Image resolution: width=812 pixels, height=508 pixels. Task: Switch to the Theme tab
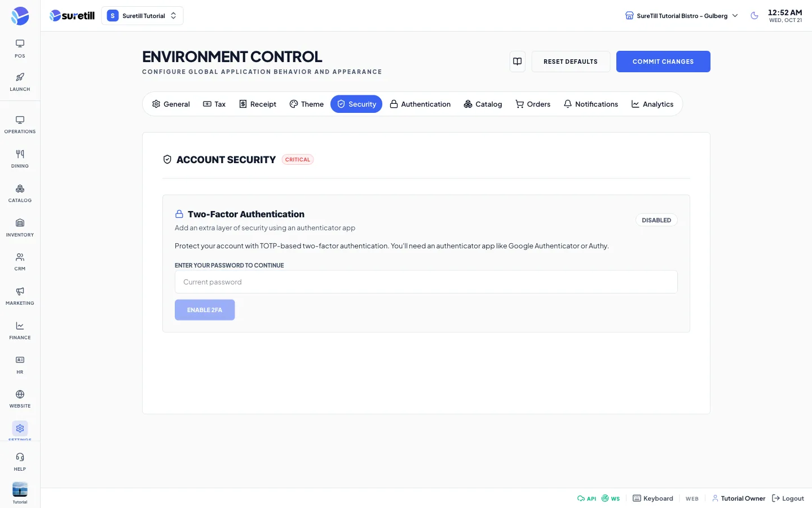tap(306, 104)
